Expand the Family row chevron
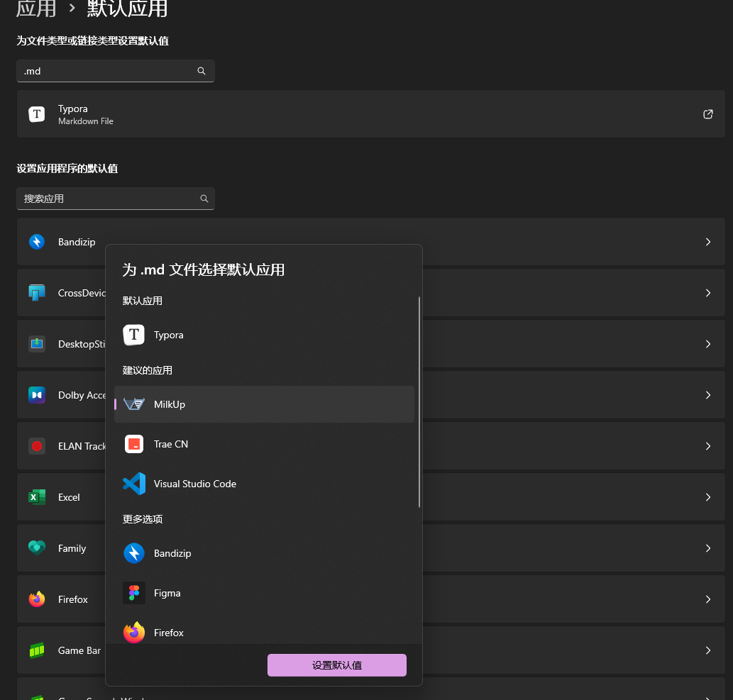 pos(707,548)
